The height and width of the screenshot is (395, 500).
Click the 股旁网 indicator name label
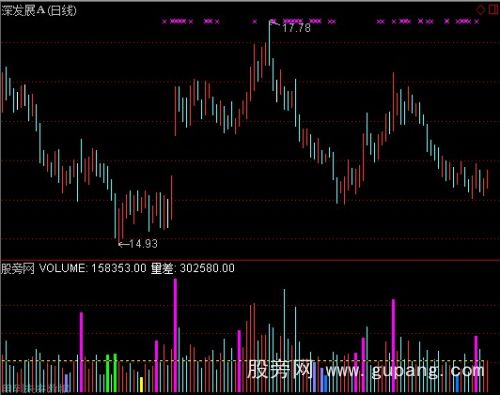click(18, 268)
